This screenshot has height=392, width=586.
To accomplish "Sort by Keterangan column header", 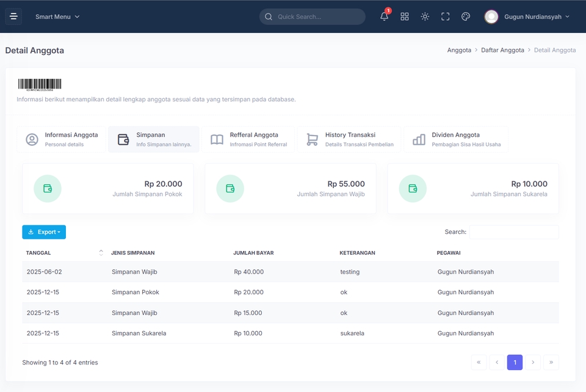I will click(357, 253).
